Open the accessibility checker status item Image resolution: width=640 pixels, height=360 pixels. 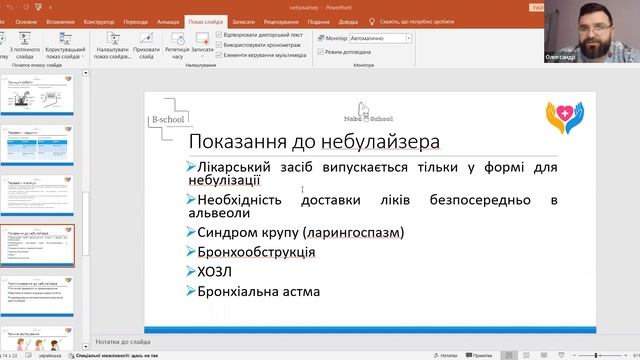pos(113,356)
